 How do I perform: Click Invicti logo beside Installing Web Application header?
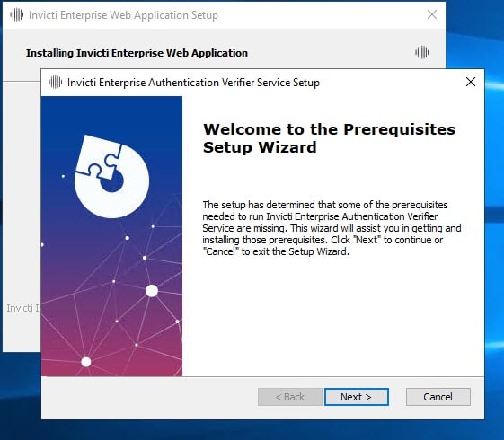click(x=421, y=52)
